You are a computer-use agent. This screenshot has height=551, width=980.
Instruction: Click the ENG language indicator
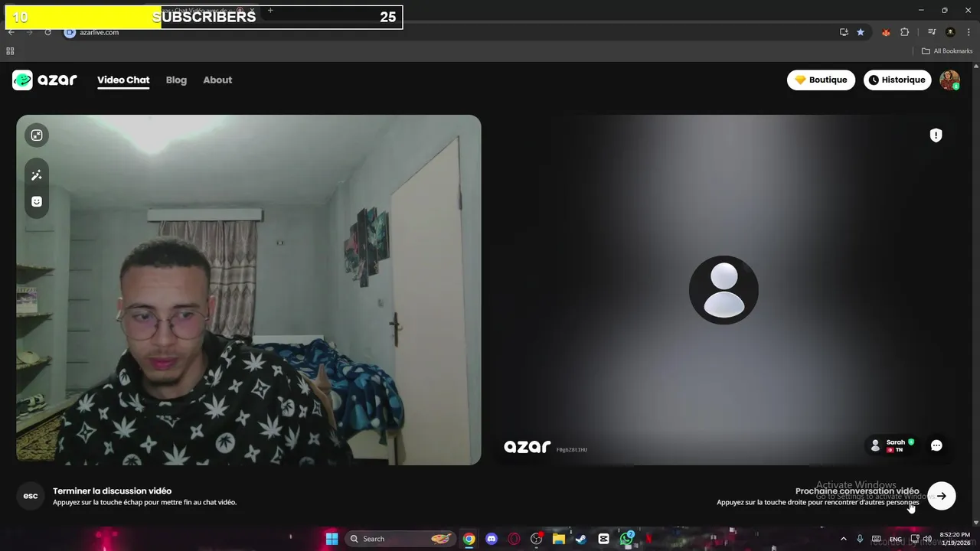tap(895, 540)
